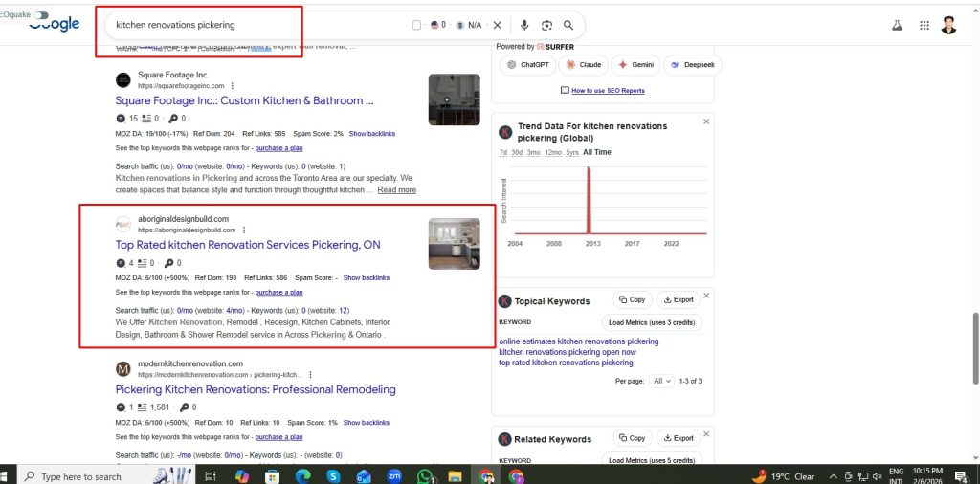980x484 pixels.
Task: Show backlinks for Square Footage Inc.
Action: pos(372,134)
